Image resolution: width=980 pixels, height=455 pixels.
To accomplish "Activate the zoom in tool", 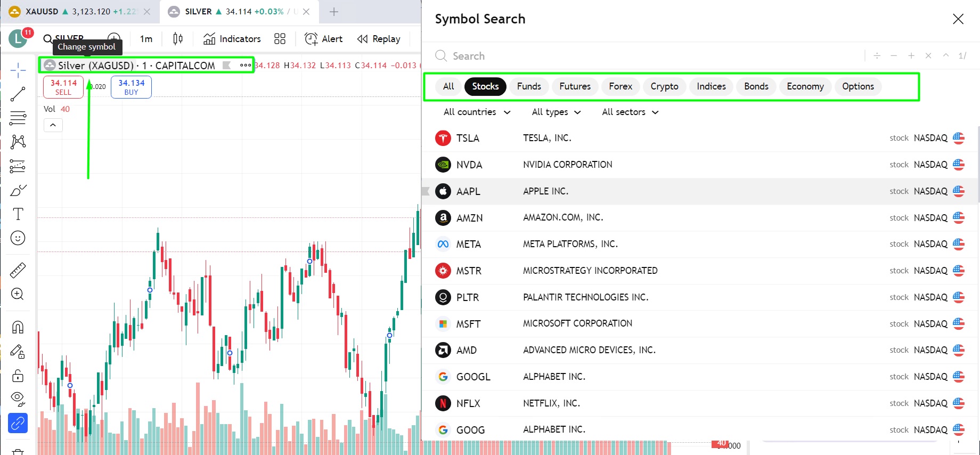I will click(x=18, y=294).
